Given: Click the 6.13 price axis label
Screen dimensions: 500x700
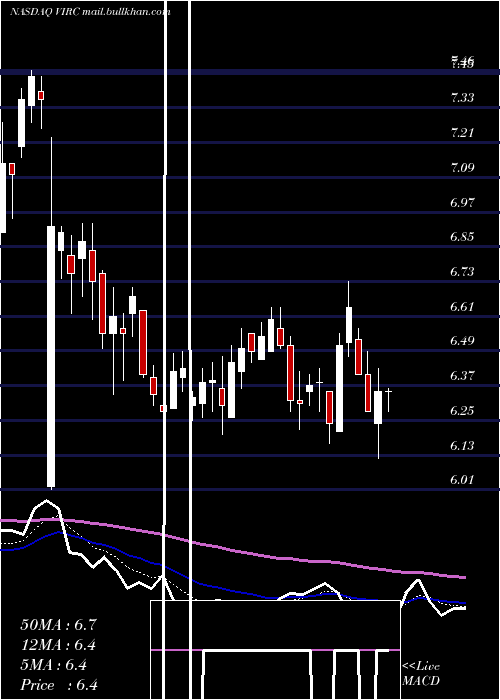Looking at the screenshot, I should [x=462, y=446].
